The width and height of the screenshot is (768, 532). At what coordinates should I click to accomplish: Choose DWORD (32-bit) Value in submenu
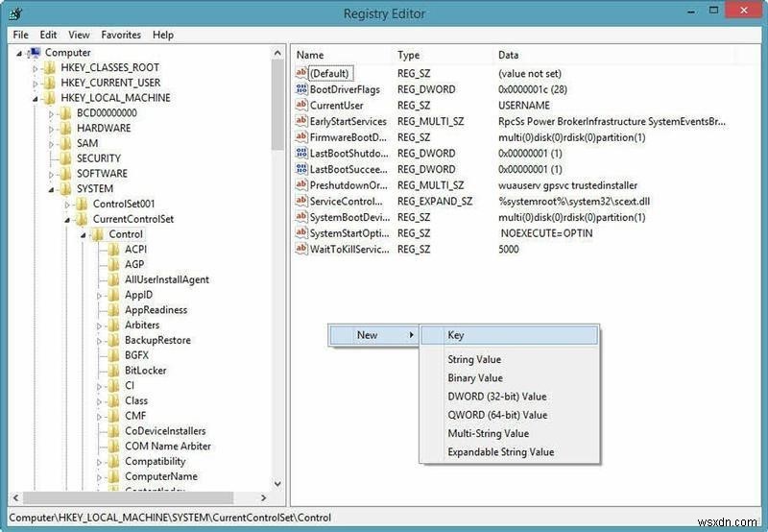pos(510,397)
